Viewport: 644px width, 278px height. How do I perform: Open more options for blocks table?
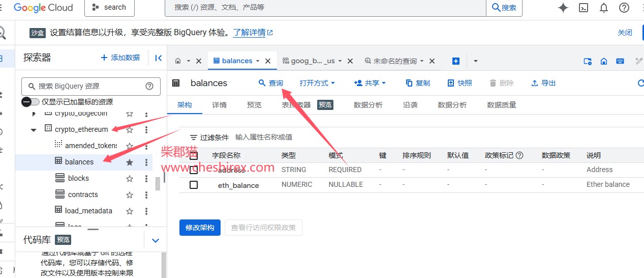coord(146,178)
